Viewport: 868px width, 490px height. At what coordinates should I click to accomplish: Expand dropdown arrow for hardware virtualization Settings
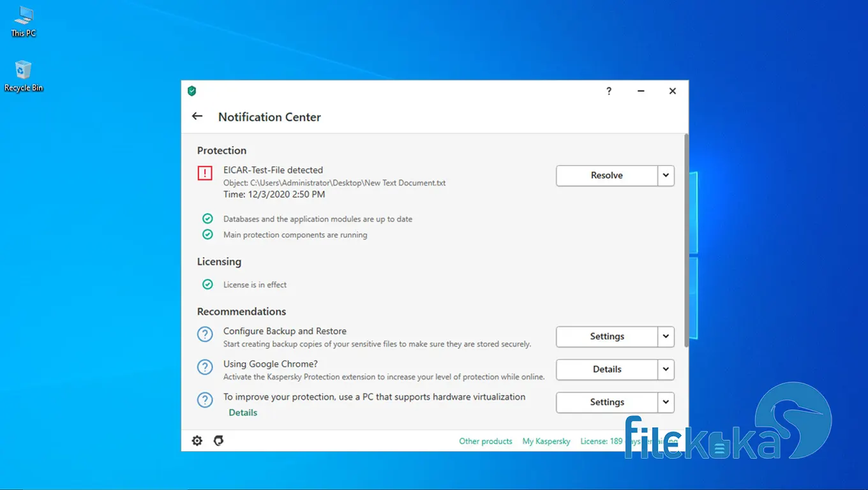tap(666, 403)
